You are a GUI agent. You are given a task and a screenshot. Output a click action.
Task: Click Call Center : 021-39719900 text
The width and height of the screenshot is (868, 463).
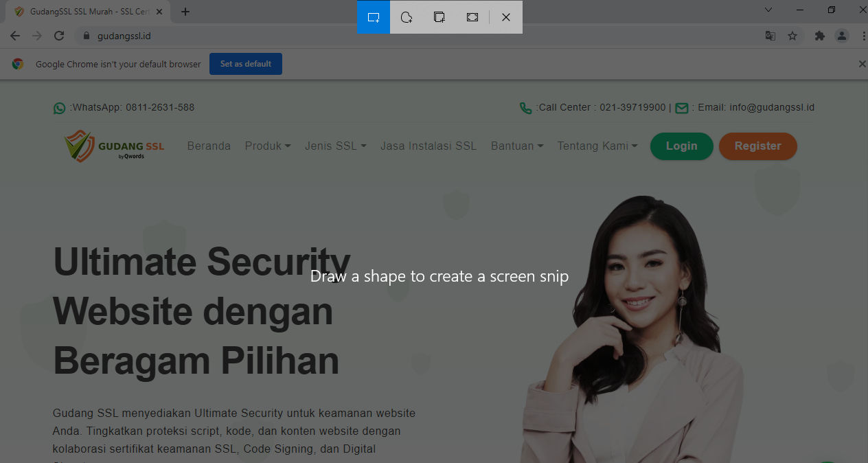click(602, 107)
